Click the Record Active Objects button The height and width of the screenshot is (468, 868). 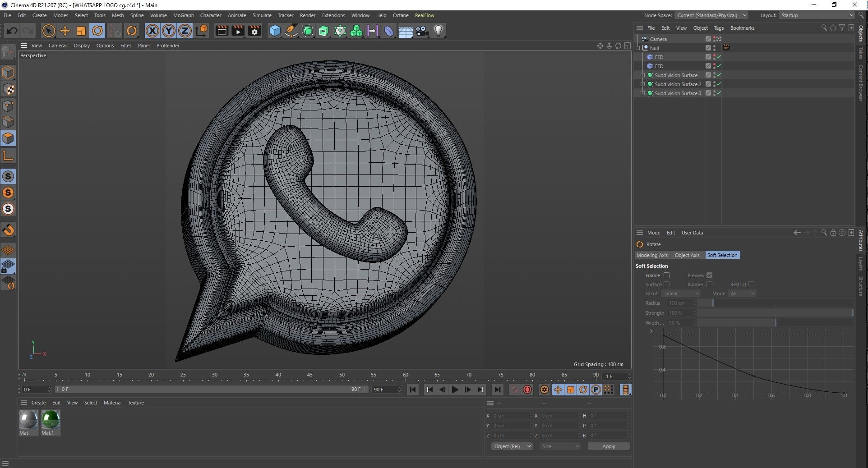(514, 390)
